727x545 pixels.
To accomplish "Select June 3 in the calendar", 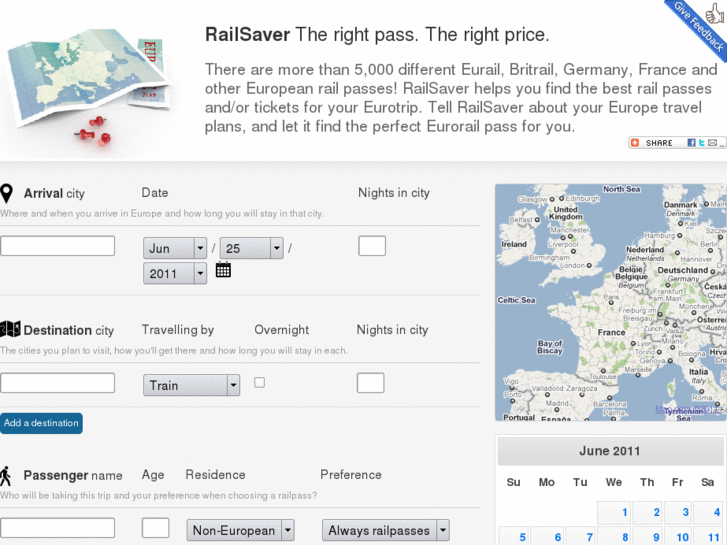I will (x=678, y=513).
